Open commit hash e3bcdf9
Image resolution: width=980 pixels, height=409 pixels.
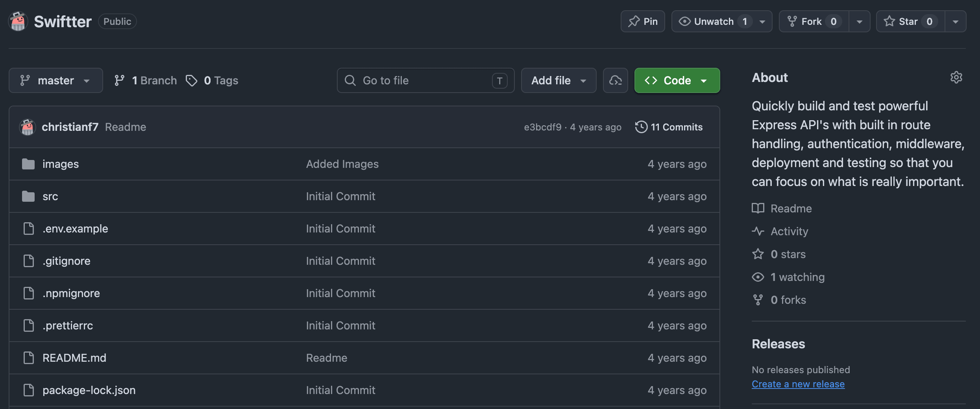543,127
